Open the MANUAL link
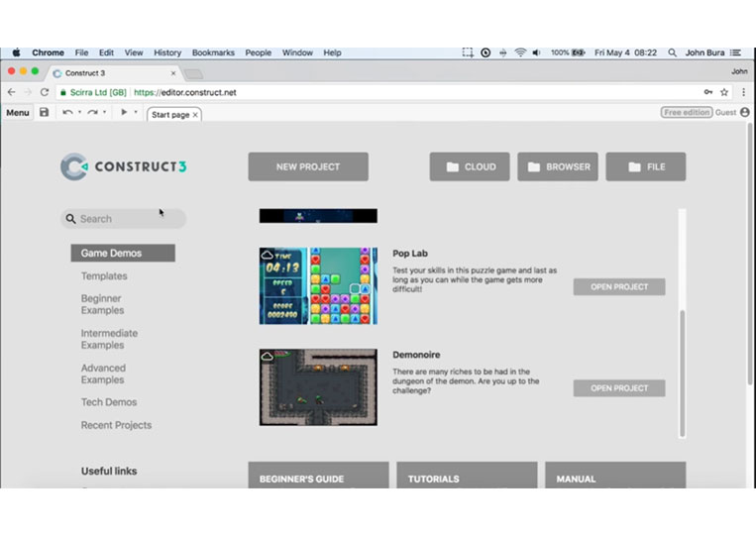This screenshot has width=756, height=536. click(615, 476)
